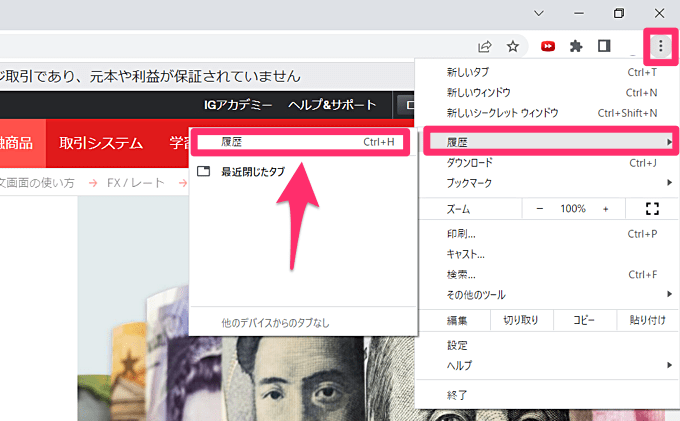Enter fullscreen via zoom row icon

point(653,208)
